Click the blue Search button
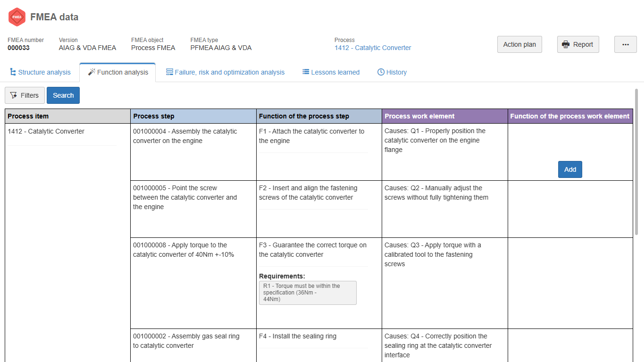This screenshot has height=362, width=644. point(63,95)
